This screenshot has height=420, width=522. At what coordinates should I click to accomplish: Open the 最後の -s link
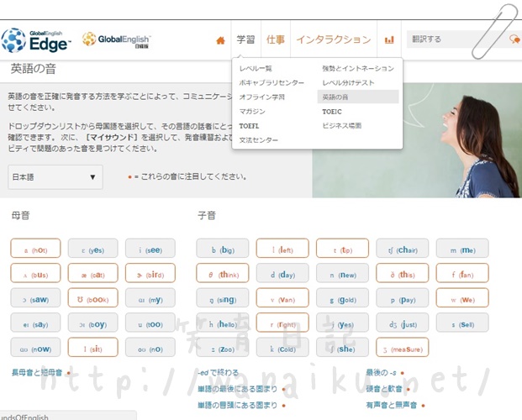click(381, 372)
